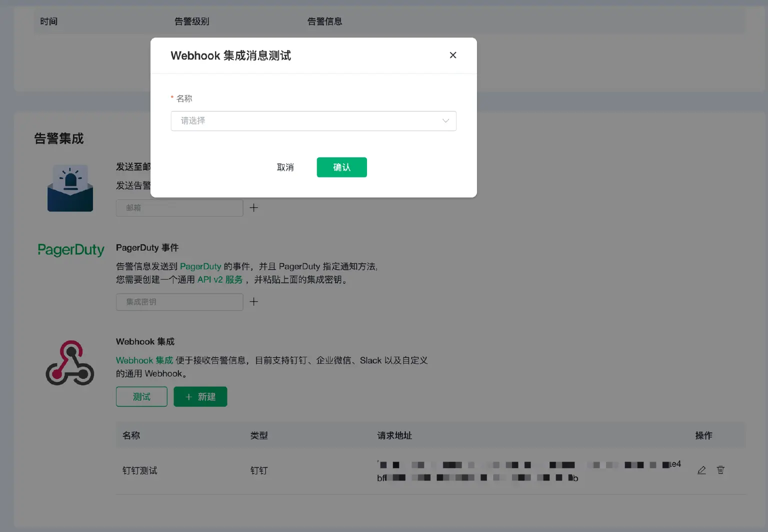Viewport: 768px width, 532px height.
Task: Click the plus icon next to 邮箱 field
Action: (254, 207)
